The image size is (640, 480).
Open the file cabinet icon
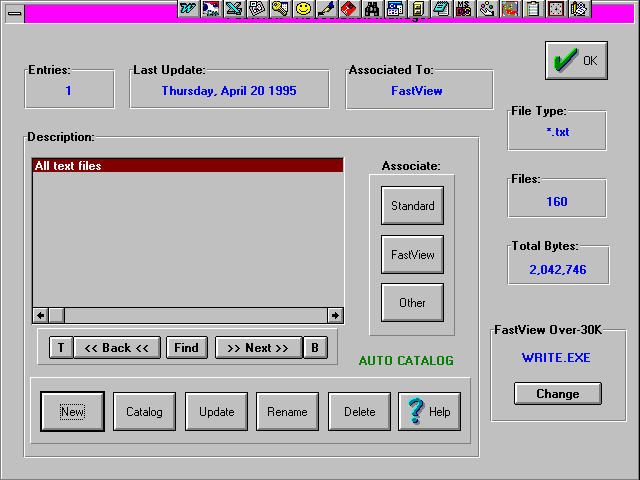pyautogui.click(x=418, y=8)
